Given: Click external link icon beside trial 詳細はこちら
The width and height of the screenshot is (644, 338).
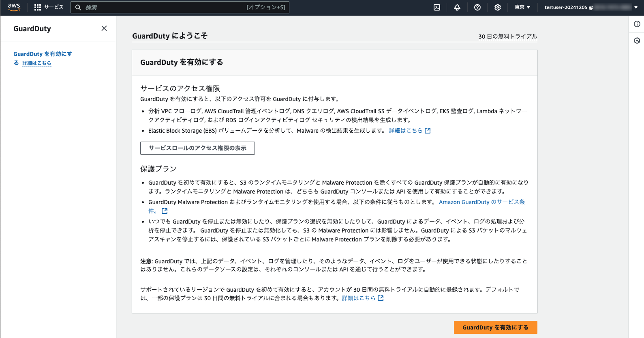Looking at the screenshot, I should 381,298.
